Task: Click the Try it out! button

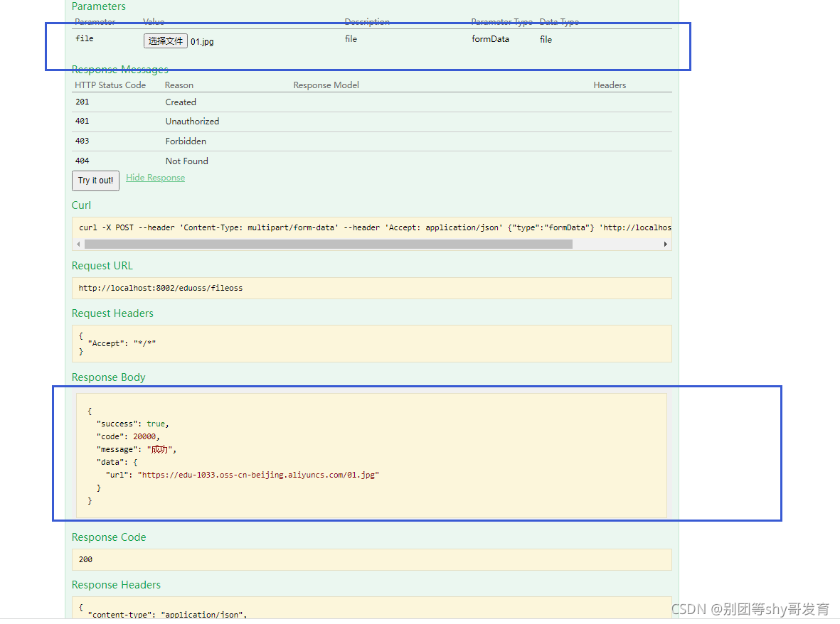Action: tap(95, 181)
